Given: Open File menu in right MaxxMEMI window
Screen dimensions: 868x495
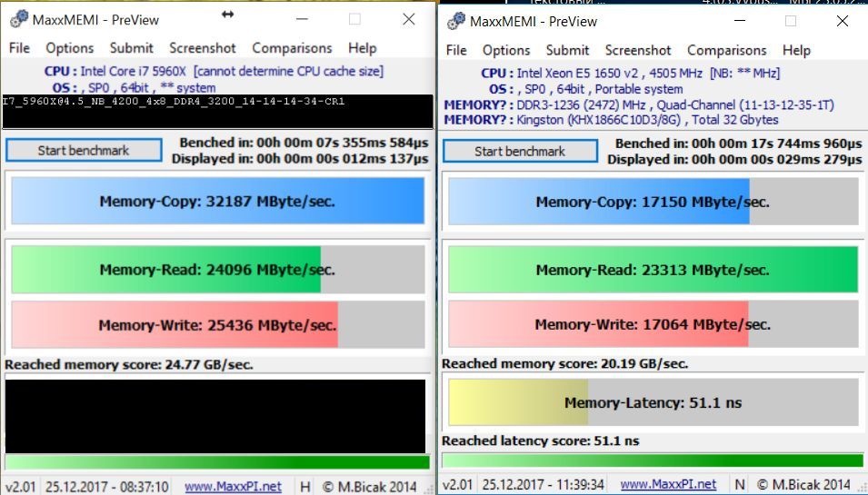Looking at the screenshot, I should 456,50.
